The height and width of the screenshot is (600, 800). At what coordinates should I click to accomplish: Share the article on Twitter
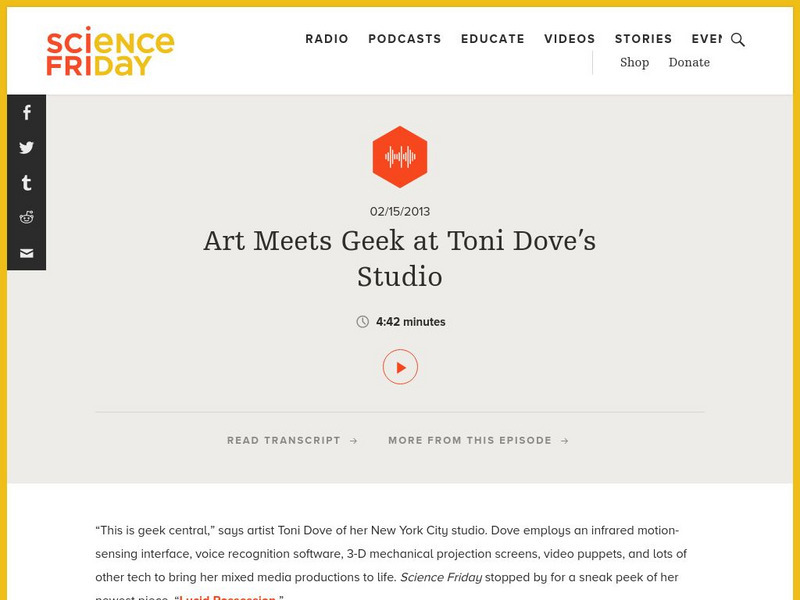[24, 148]
